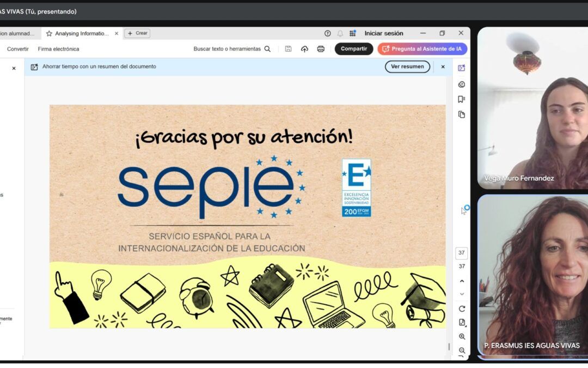Click the page display document icon
Viewport: 588px width, 368px height.
click(462, 323)
